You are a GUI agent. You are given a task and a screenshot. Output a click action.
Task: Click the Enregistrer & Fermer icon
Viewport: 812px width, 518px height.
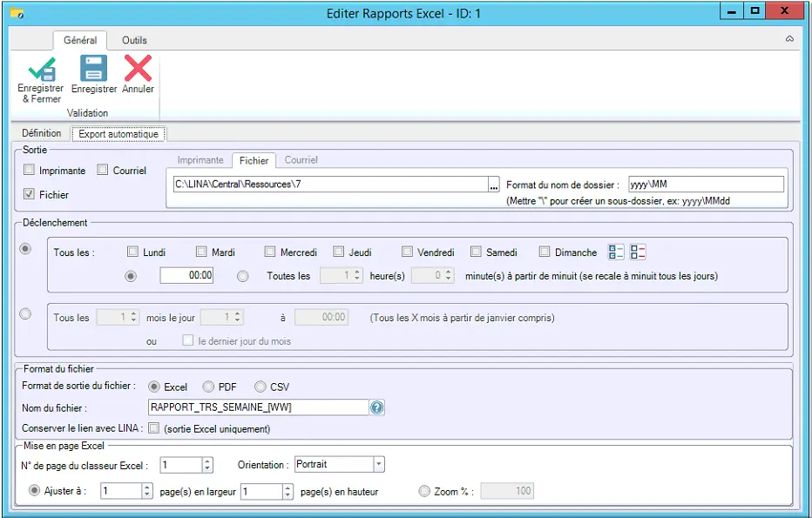pyautogui.click(x=41, y=69)
